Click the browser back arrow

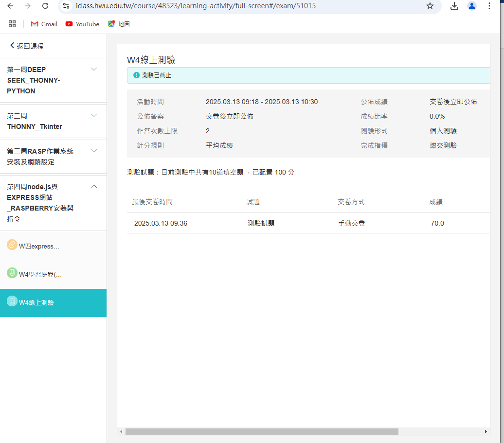(11, 6)
